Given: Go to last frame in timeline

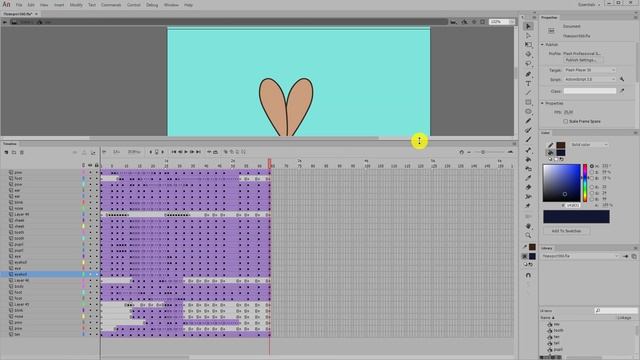Looking at the screenshot, I should click(x=198, y=152).
